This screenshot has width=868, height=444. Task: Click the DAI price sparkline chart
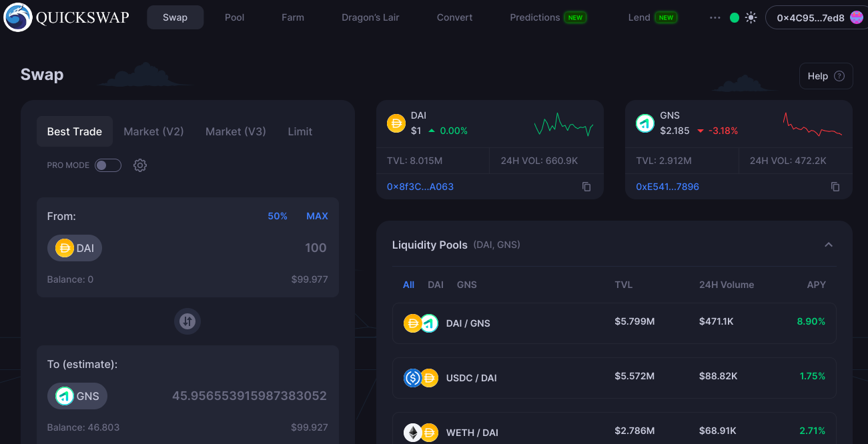(x=563, y=124)
